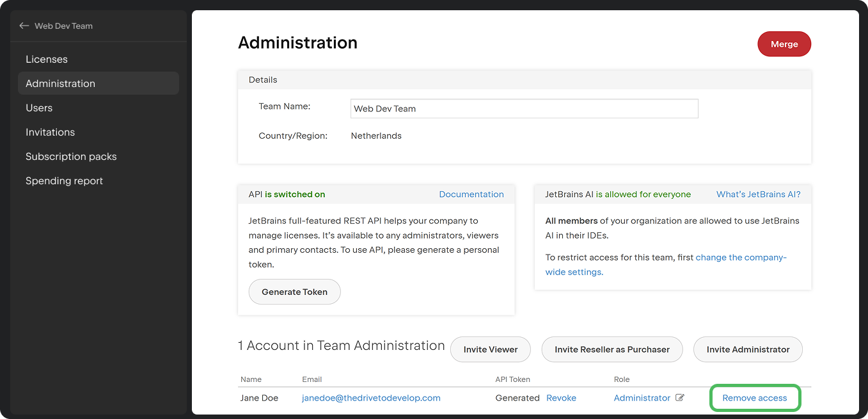Click the What's JetBrains AI link

(759, 194)
